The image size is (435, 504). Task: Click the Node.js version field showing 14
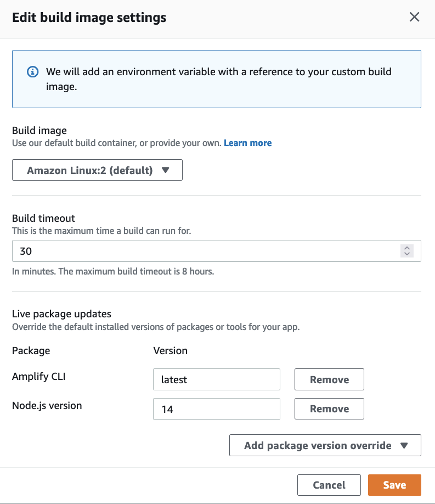click(x=217, y=408)
